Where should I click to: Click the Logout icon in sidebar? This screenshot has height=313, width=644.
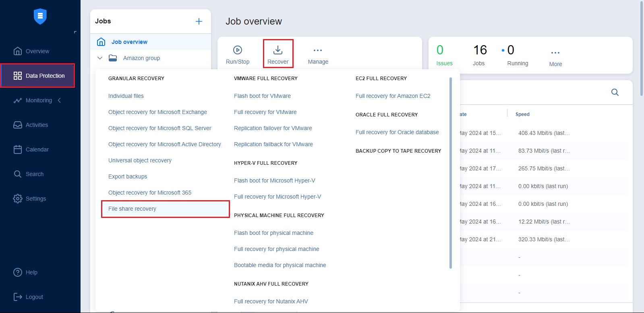pos(18,297)
